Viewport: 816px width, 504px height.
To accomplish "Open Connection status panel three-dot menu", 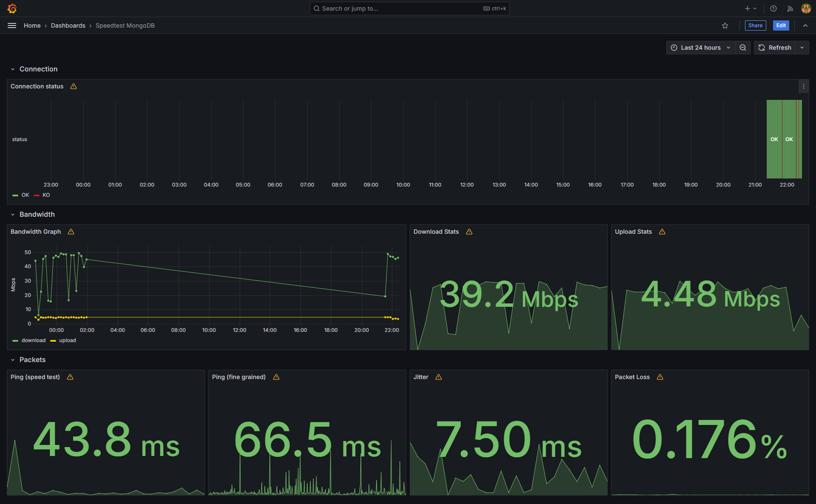I will pos(803,86).
